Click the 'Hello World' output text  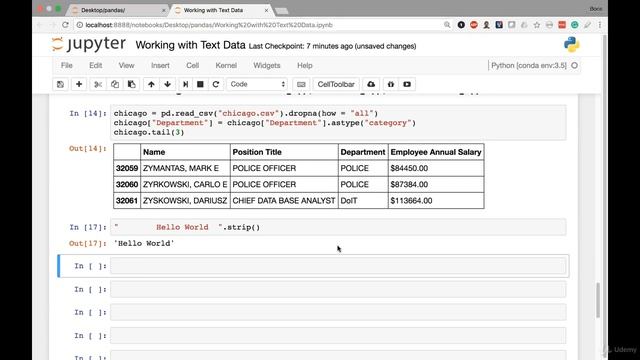[x=144, y=243]
